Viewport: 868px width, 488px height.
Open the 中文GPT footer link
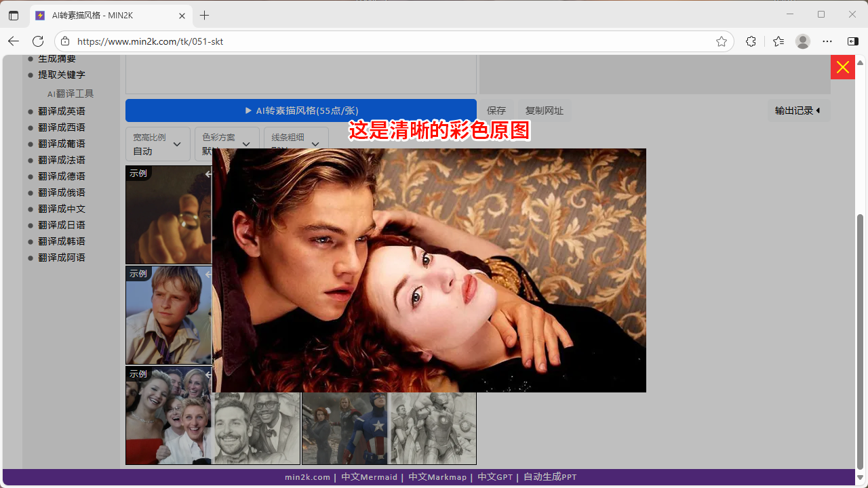[495, 477]
